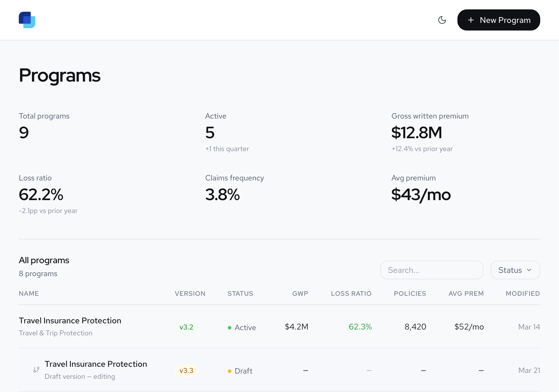Screen dimensions: 559x392
Task: Create a new program
Action: [x=499, y=20]
